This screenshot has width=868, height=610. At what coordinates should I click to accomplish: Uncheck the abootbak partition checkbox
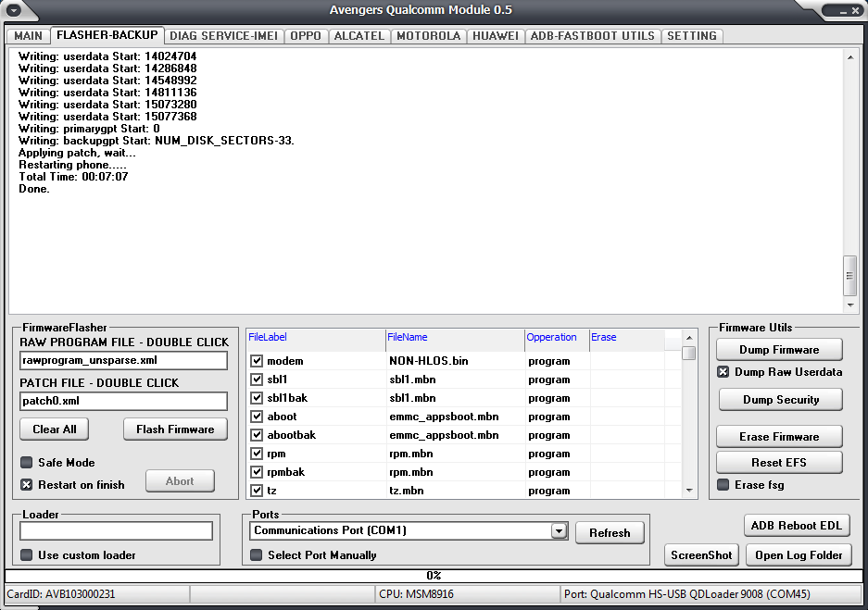(257, 435)
